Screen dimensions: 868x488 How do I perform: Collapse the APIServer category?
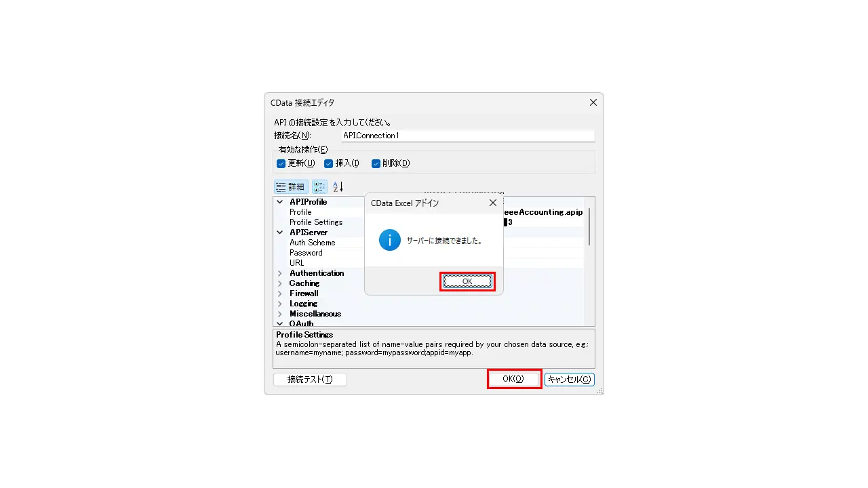click(280, 232)
